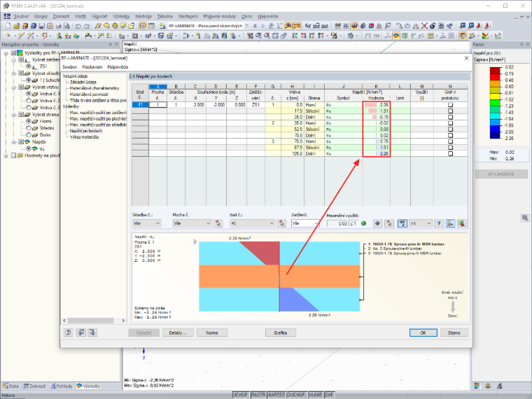The height and width of the screenshot is (399, 532).
Task: Click the Open file folder icon
Action: (16, 26)
